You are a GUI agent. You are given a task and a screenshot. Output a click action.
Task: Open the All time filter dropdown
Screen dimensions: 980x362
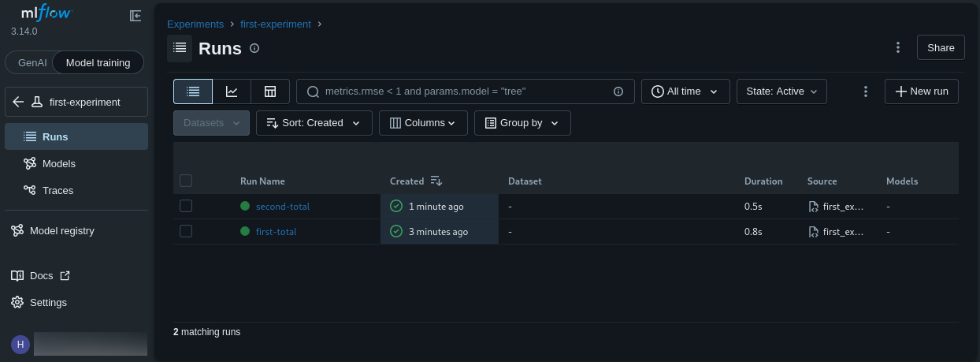point(685,91)
